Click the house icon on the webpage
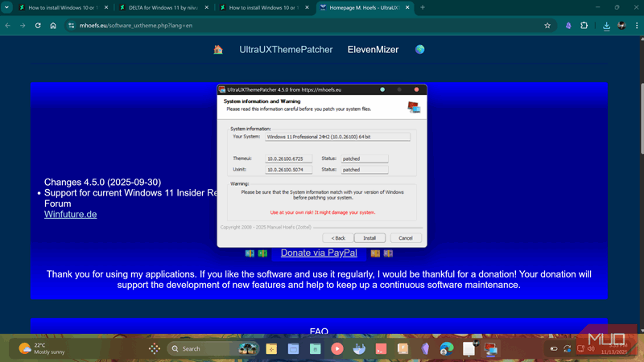The width and height of the screenshot is (644, 362). click(218, 50)
